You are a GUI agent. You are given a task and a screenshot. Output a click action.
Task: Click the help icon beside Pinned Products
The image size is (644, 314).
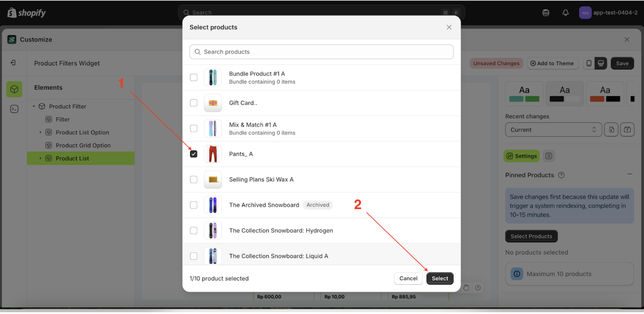561,175
